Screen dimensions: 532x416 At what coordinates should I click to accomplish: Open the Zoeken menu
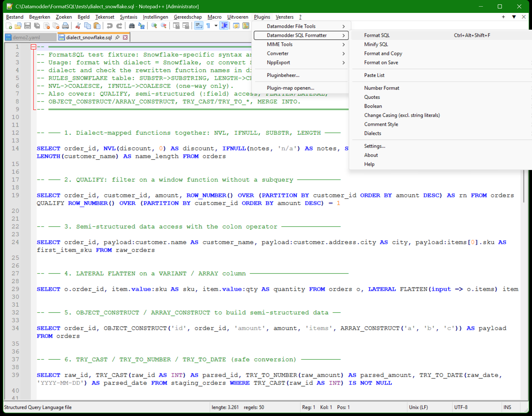(64, 17)
